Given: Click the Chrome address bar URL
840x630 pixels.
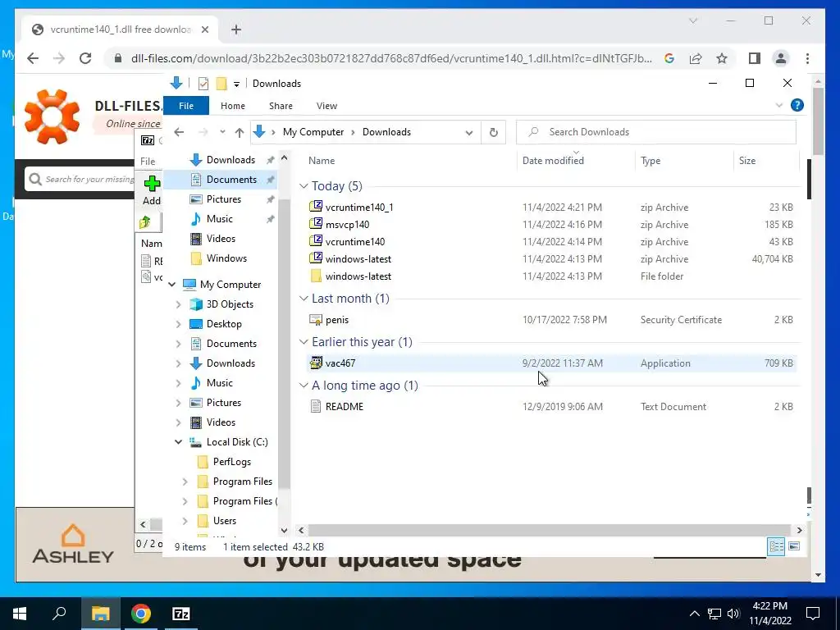Looking at the screenshot, I should (x=391, y=58).
